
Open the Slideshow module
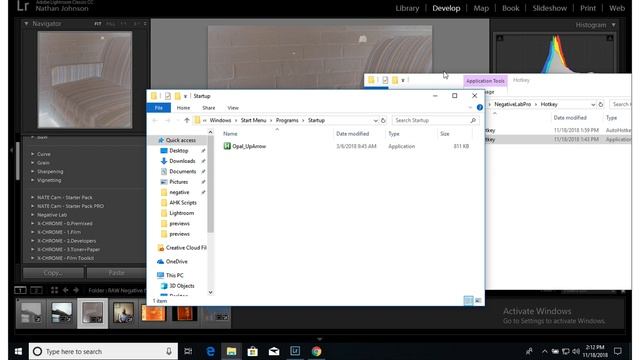tap(549, 8)
